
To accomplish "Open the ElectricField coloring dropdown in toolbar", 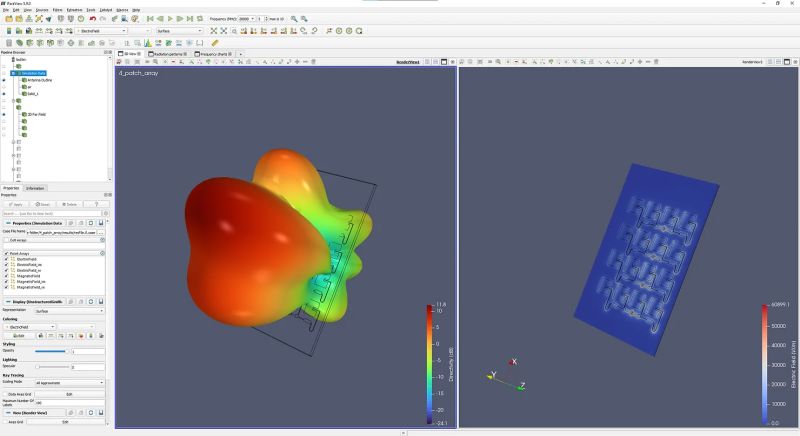I will point(101,31).
